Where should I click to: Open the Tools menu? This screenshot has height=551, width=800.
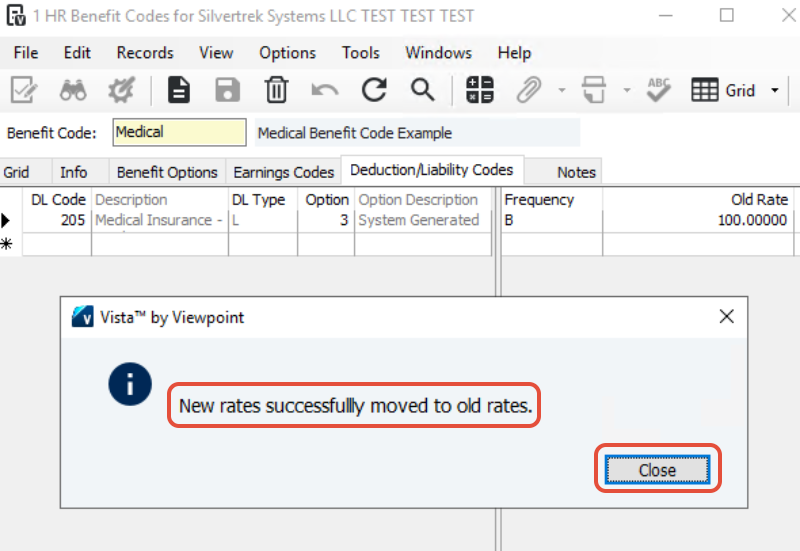(x=361, y=53)
